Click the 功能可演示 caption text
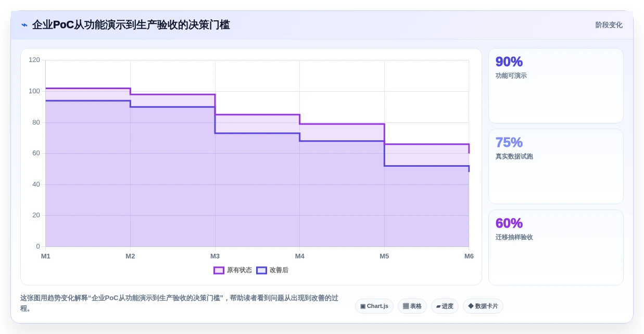Screen dimensions: 644x334 tap(511, 76)
